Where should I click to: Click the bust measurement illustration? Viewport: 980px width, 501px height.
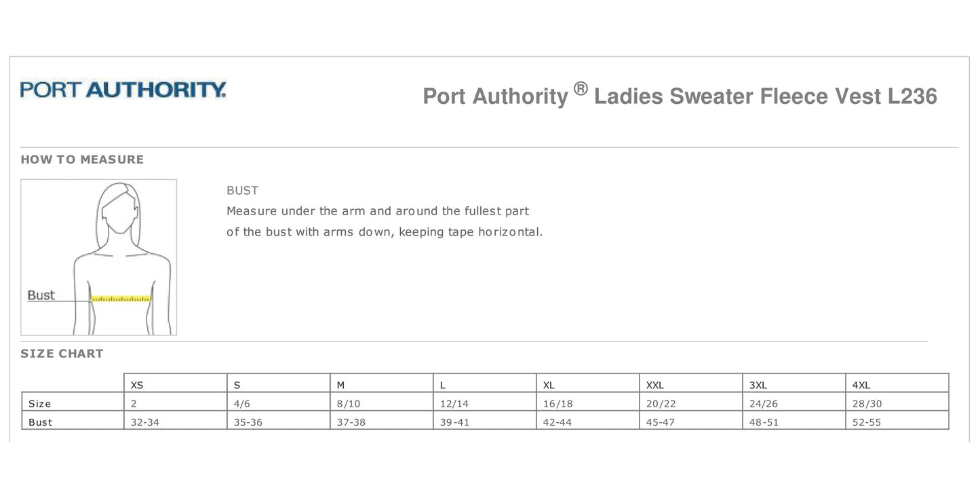(x=99, y=257)
